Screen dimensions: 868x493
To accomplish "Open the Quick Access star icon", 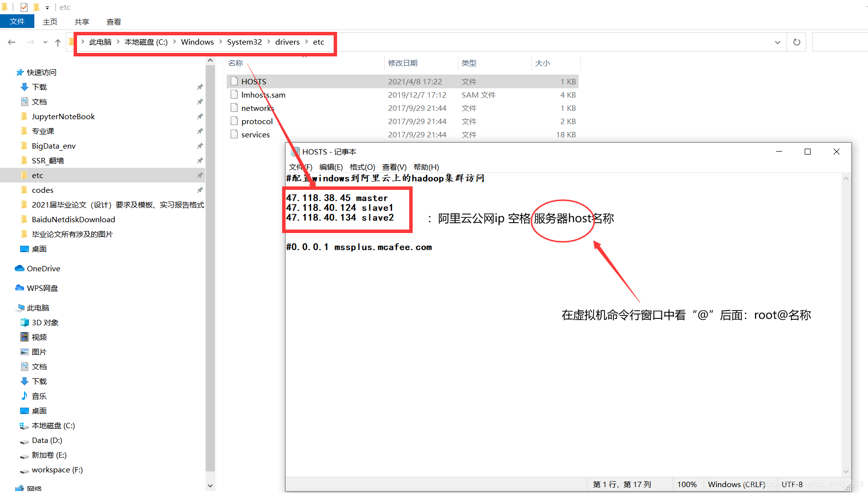I will point(20,72).
